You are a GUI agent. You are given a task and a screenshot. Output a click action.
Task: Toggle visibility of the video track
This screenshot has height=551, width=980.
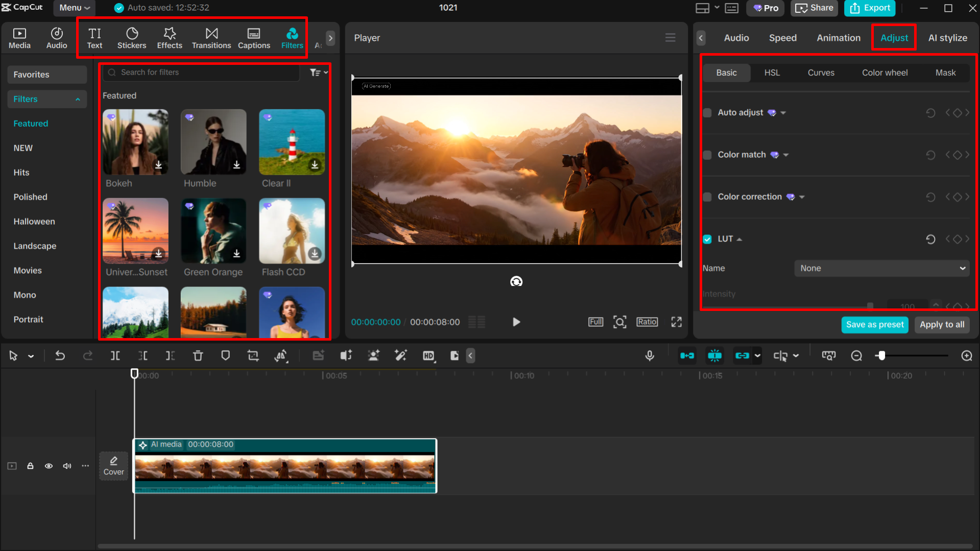click(49, 466)
